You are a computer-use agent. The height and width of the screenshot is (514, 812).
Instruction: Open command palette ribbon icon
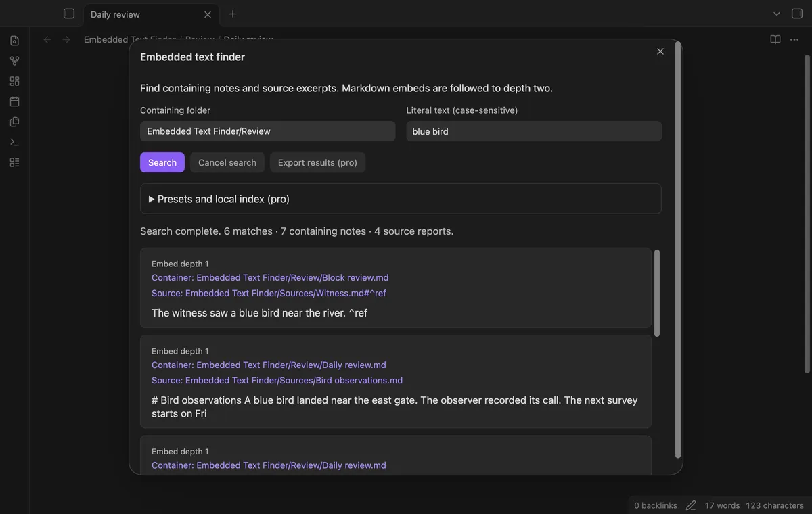tap(15, 142)
